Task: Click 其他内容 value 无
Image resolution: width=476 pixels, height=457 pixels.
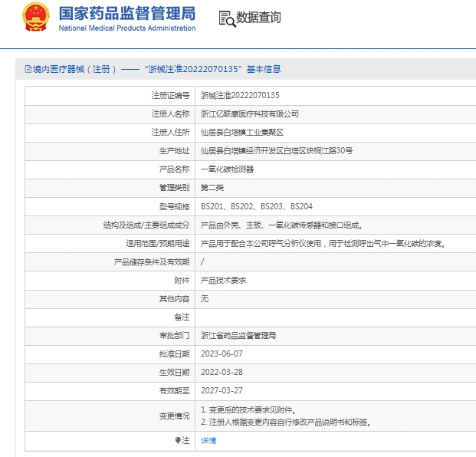Action: (x=205, y=299)
